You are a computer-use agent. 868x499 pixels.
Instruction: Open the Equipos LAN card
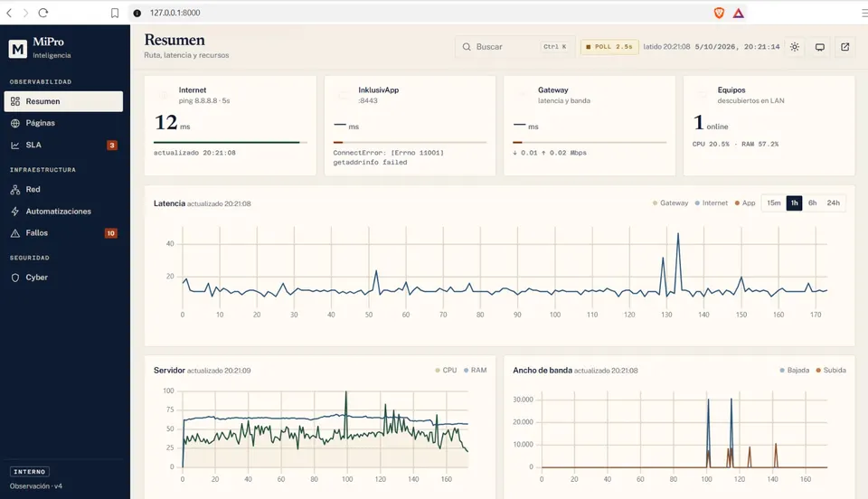click(769, 126)
